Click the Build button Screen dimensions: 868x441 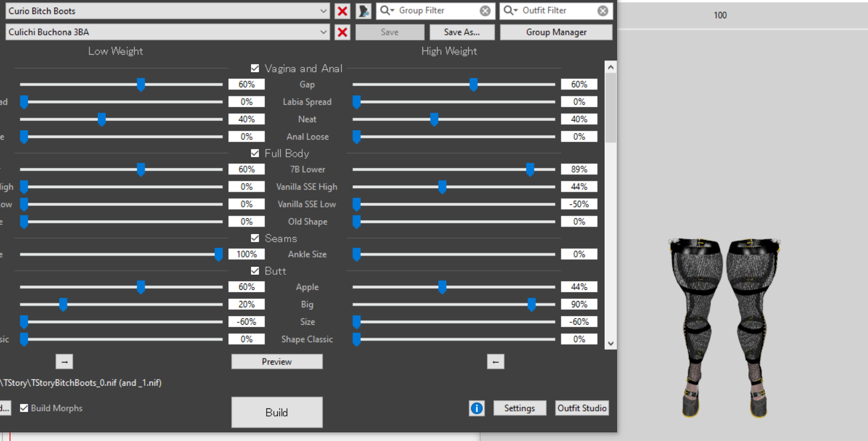point(277,413)
